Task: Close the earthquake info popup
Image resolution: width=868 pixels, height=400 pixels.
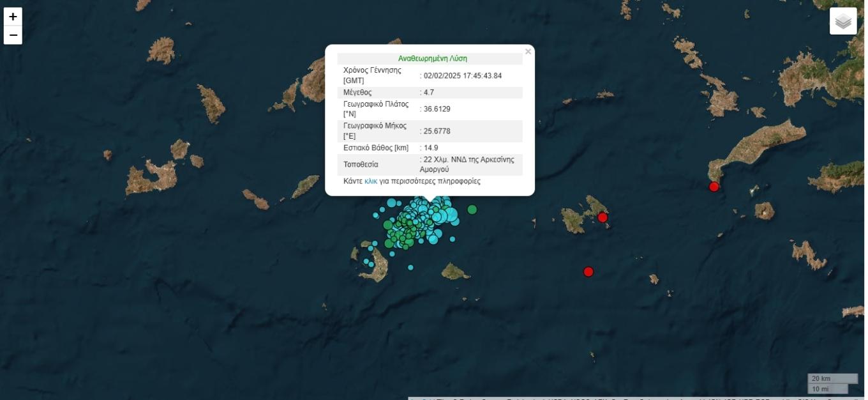Action: click(x=528, y=52)
